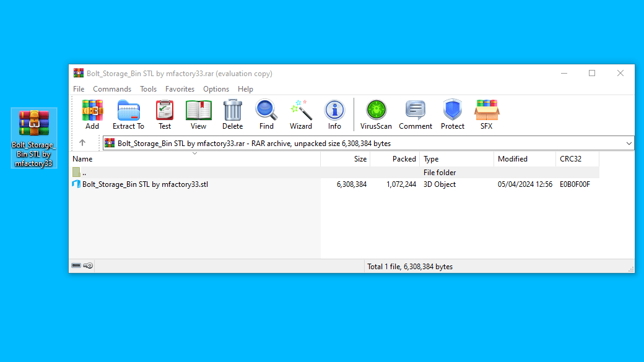Maximize the WinRAR window
This screenshot has height=362, width=644.
(592, 73)
